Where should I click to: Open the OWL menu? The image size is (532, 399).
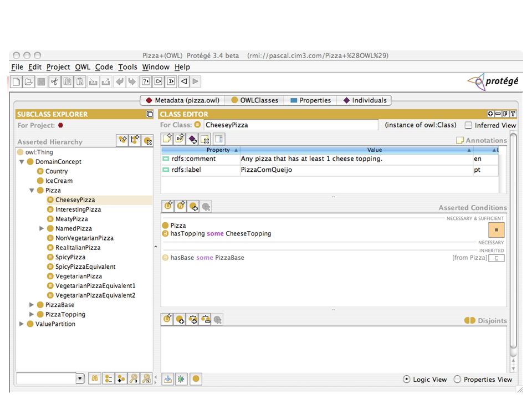(x=83, y=67)
